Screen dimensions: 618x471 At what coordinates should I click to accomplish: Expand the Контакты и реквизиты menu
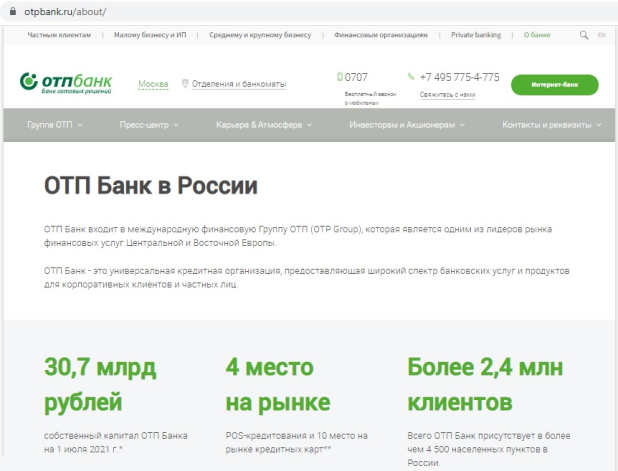(x=552, y=125)
